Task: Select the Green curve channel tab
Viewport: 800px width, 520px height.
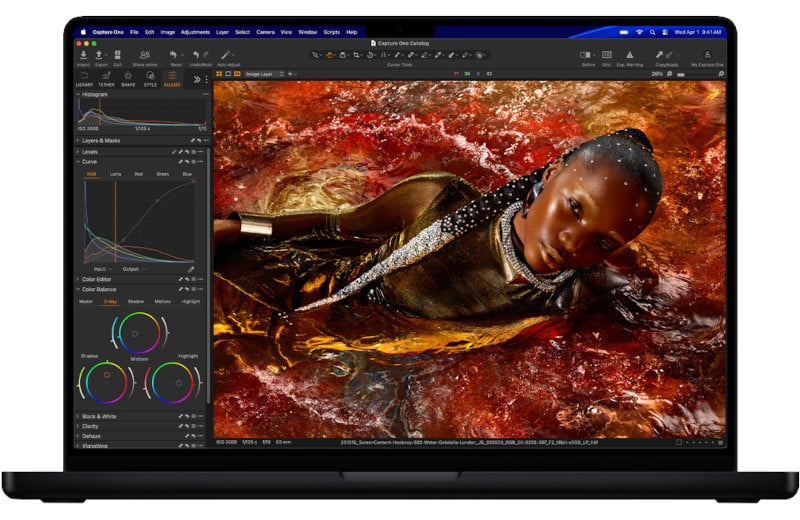Action: [x=163, y=174]
